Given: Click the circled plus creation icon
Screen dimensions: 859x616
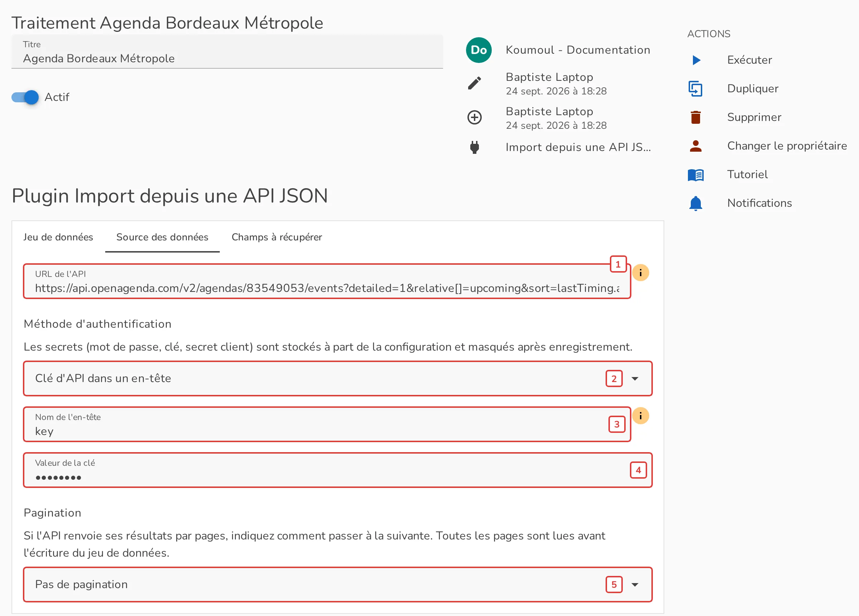Looking at the screenshot, I should pos(474,117).
